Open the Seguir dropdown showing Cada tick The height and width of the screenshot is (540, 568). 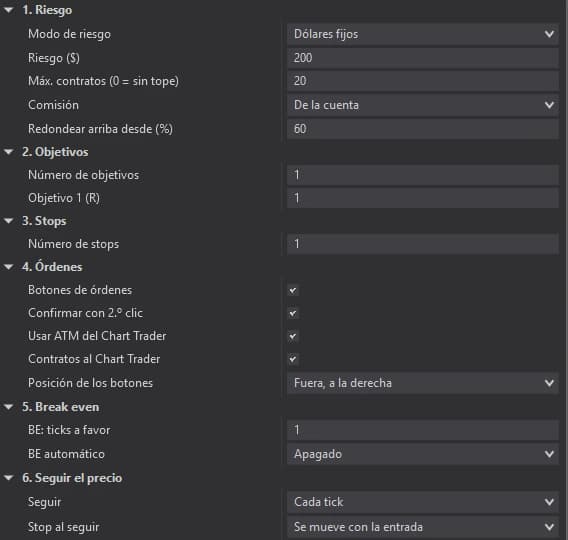tap(423, 502)
